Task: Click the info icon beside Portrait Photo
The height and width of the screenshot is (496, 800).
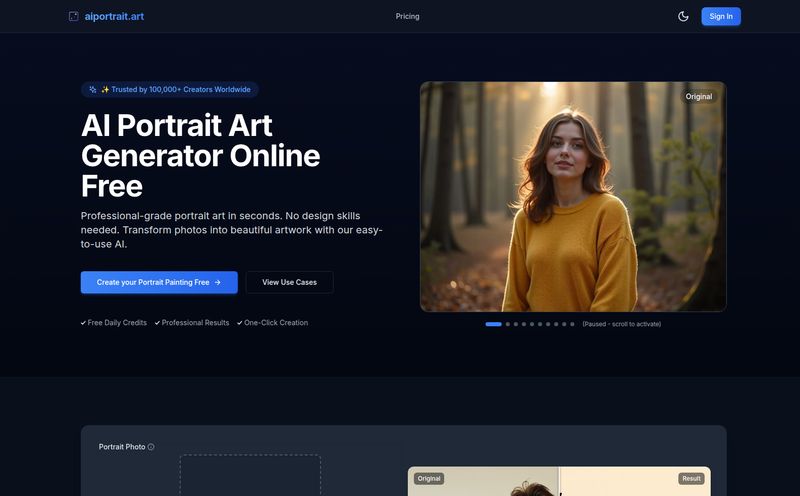Action: pos(151,447)
